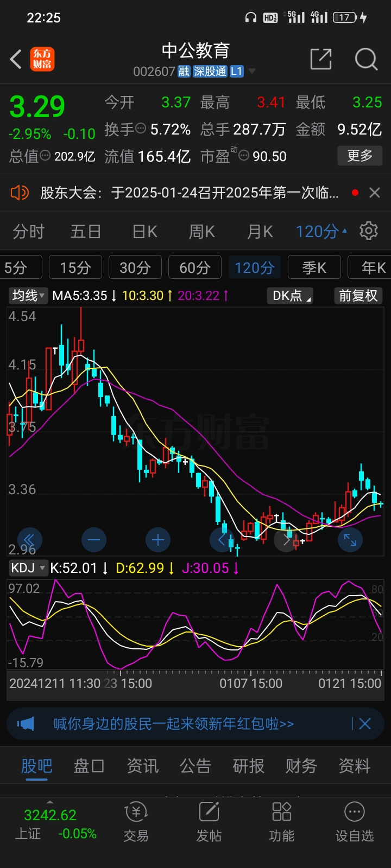
Task: Switch to 财务 tab
Action: pos(301,766)
